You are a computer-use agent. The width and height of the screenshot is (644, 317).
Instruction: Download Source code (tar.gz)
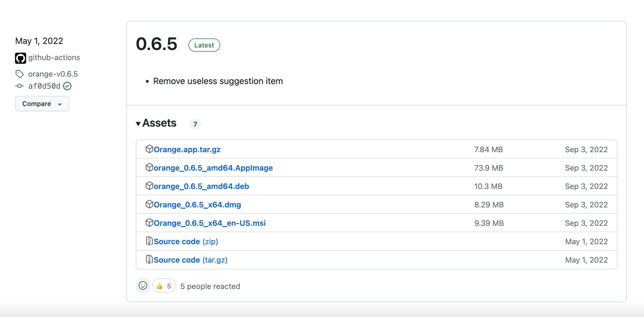point(190,260)
